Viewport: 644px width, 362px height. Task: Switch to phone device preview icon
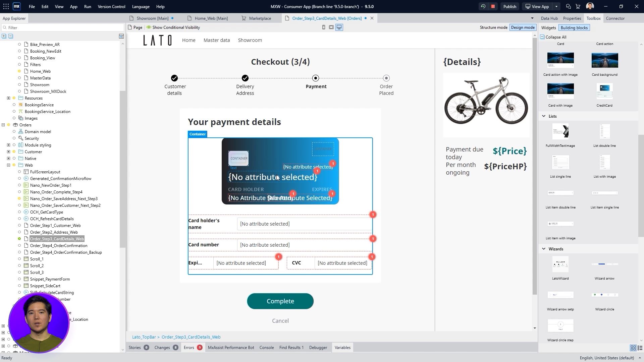pyautogui.click(x=324, y=27)
